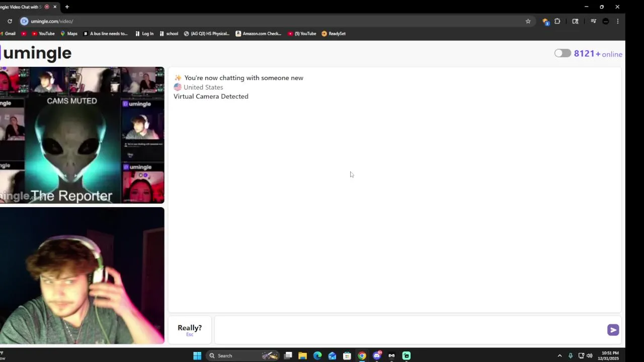
Task: Restore down the Chrome window
Action: tap(602, 7)
